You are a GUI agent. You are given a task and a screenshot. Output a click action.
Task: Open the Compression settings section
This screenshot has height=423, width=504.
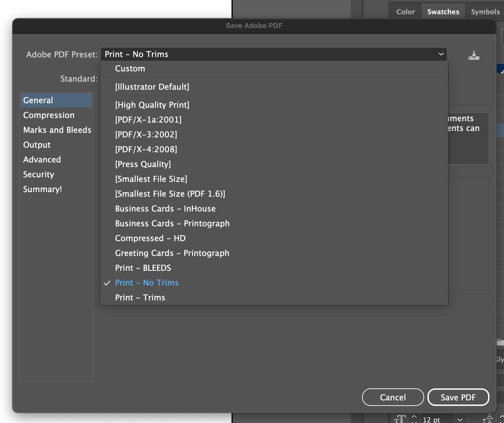[x=56, y=115]
